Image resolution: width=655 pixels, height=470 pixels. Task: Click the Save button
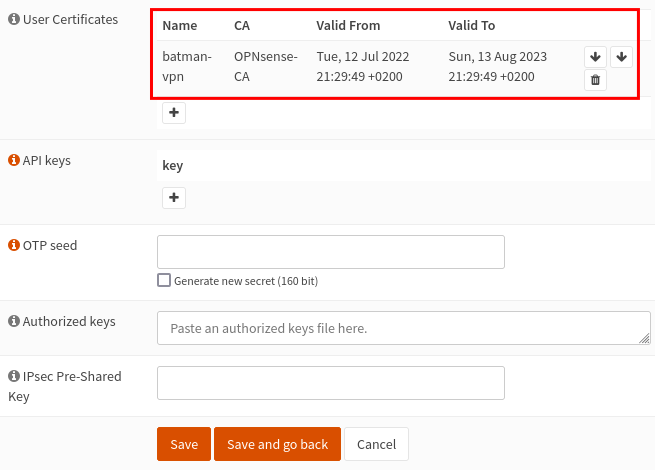(x=184, y=444)
